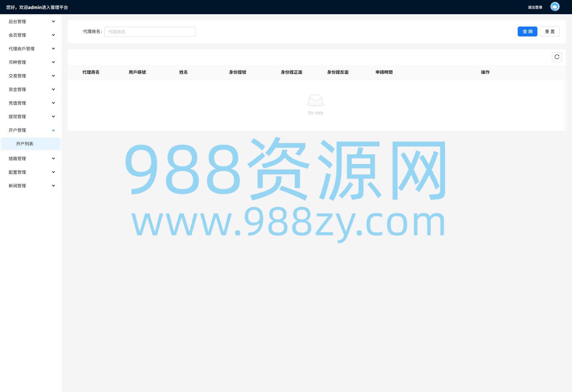Click the 退出登录 logout link
The height and width of the screenshot is (392, 572).
[535, 7]
